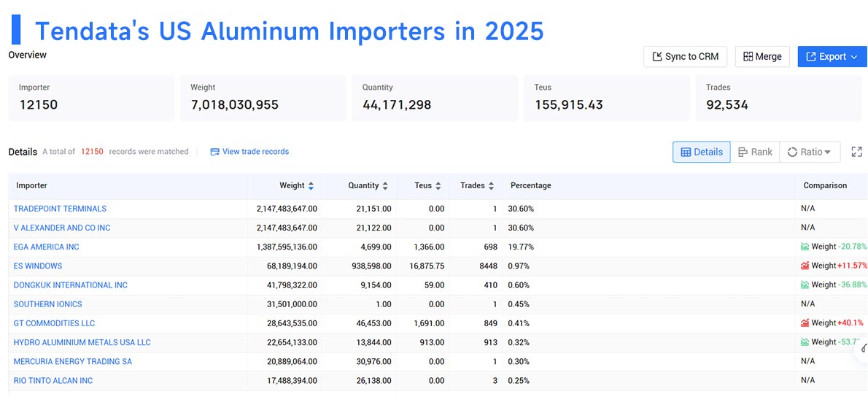Switch to the Details tab

[702, 152]
